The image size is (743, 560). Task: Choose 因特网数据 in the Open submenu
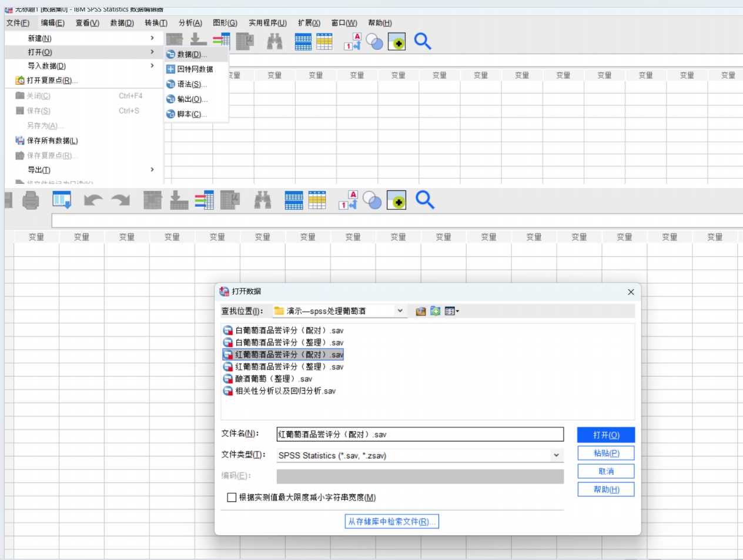pyautogui.click(x=196, y=69)
